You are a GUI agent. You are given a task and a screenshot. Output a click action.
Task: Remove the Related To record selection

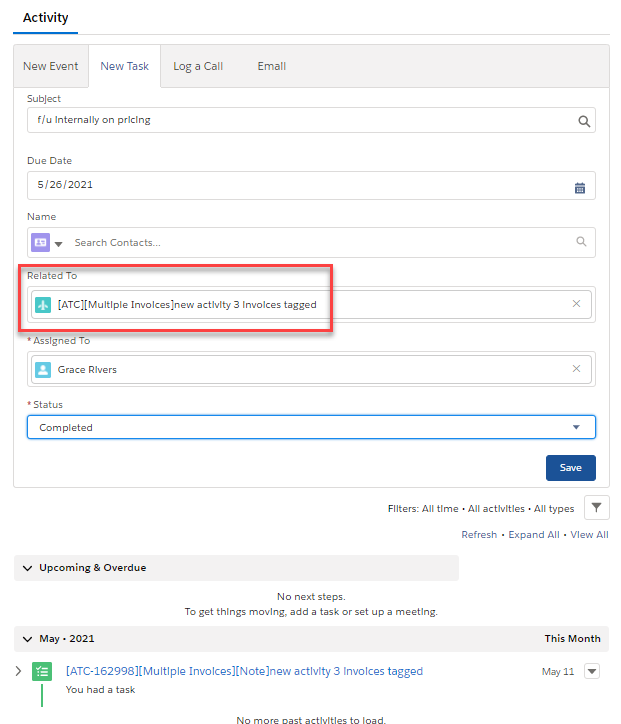576,304
